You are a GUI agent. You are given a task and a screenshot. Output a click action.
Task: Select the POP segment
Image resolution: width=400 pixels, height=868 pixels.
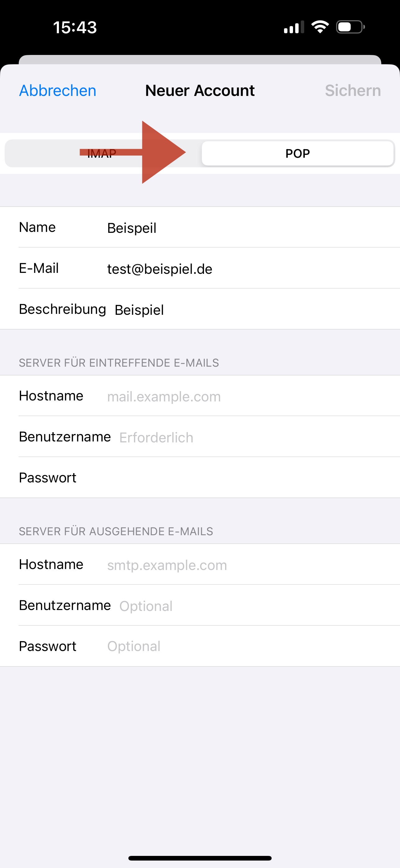point(298,154)
